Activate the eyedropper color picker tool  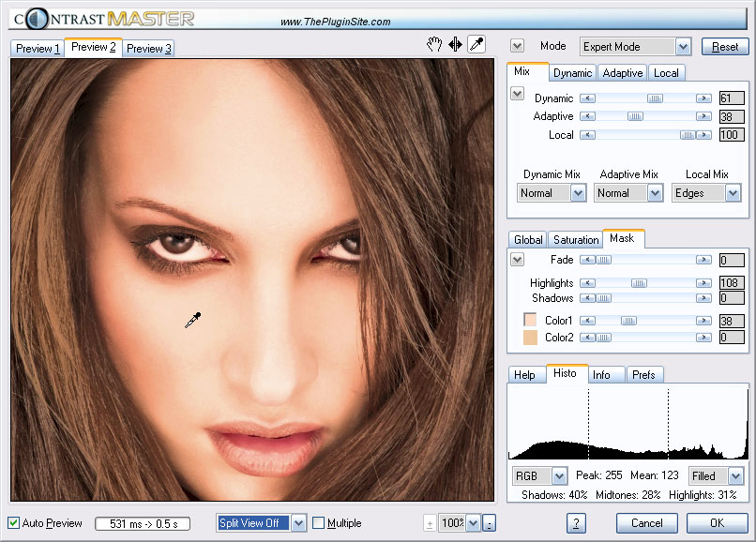476,44
